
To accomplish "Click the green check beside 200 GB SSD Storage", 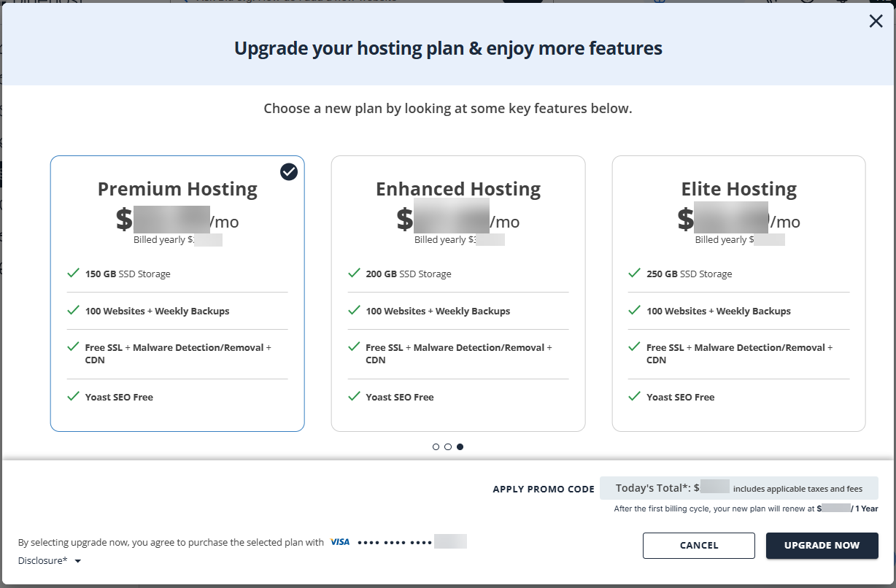I will click(x=354, y=272).
